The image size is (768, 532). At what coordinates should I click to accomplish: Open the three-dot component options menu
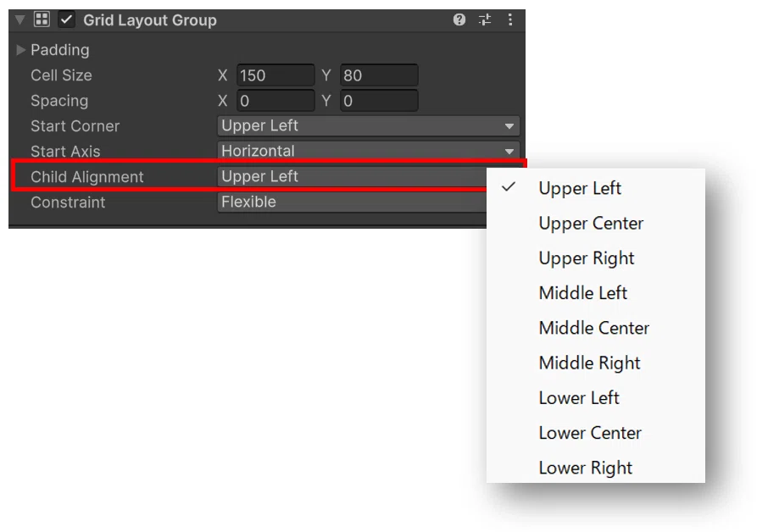click(x=509, y=19)
